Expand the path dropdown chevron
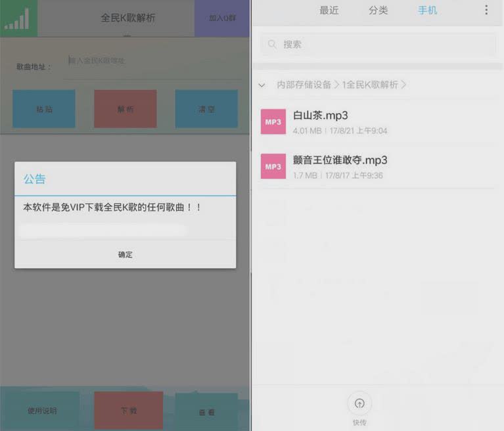Image resolution: width=504 pixels, height=431 pixels. 262,85
